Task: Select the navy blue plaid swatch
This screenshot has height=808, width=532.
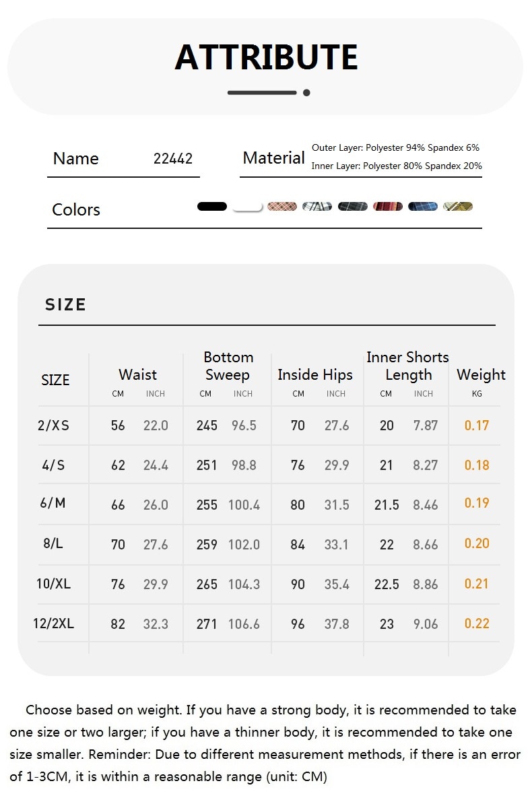Action: 423,206
